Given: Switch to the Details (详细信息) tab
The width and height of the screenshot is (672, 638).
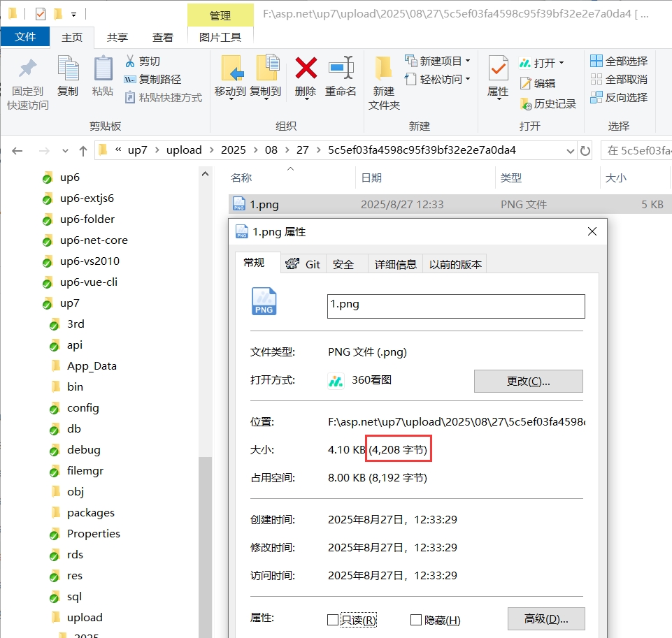Looking at the screenshot, I should (395, 264).
